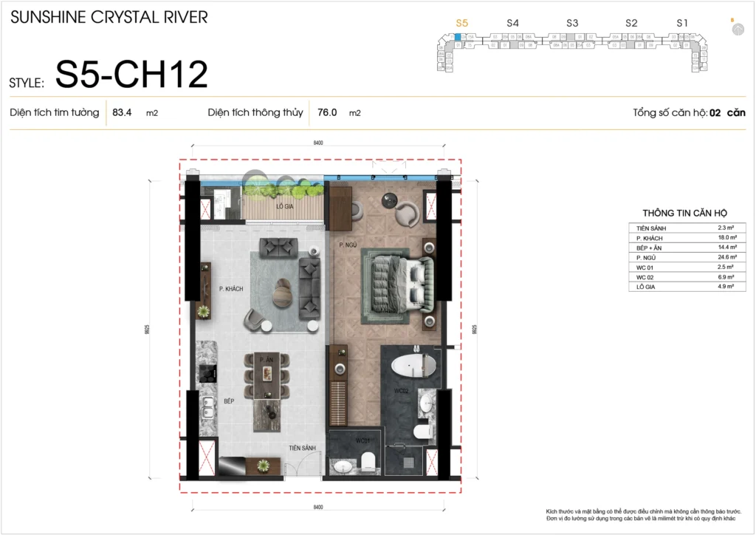Select the toilet in WC01

pos(368,461)
